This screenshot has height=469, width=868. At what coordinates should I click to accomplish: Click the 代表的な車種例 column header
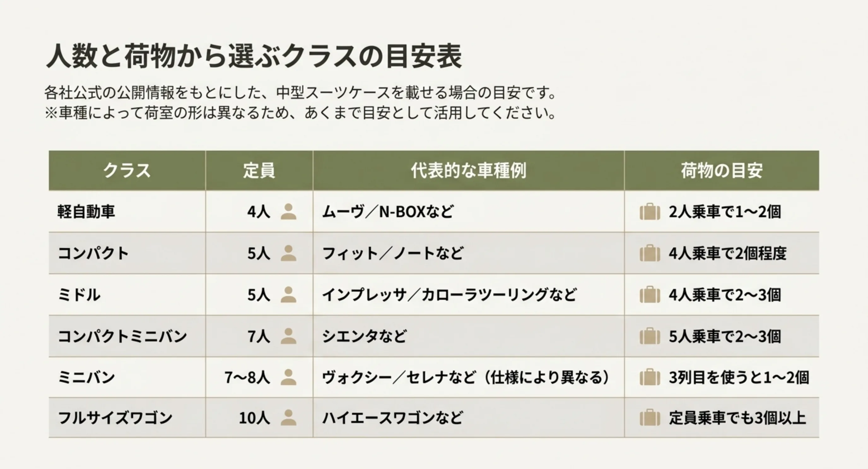click(x=468, y=171)
